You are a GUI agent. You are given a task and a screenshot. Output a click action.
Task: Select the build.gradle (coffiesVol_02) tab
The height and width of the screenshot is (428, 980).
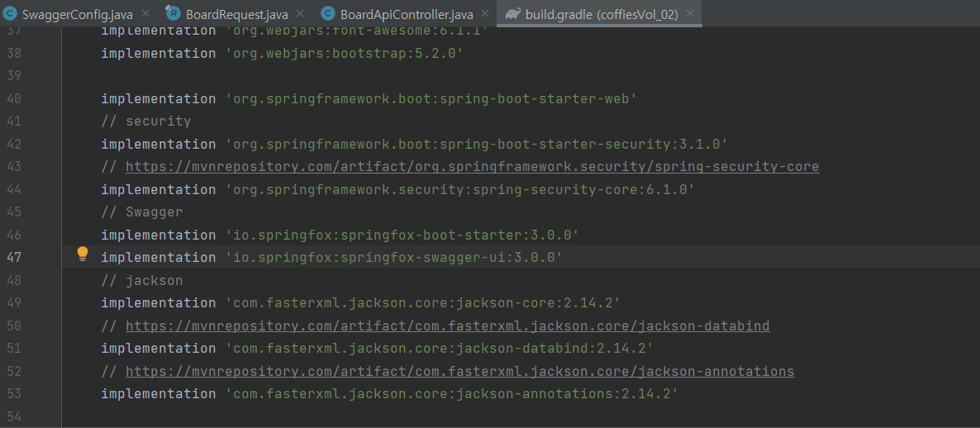tap(600, 14)
